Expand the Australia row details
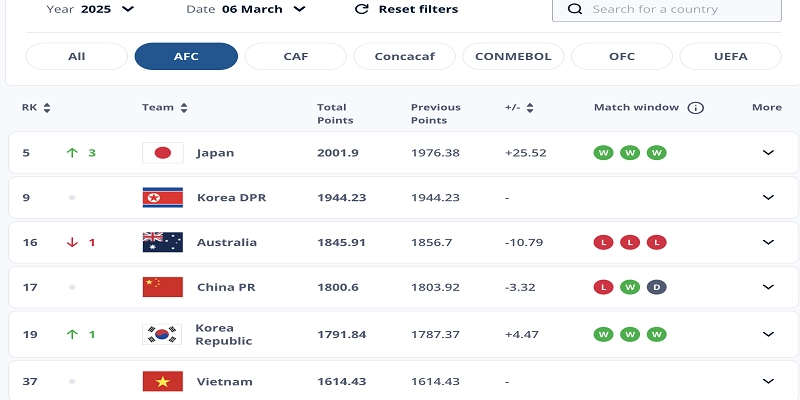Image resolution: width=800 pixels, height=400 pixels. [768, 242]
